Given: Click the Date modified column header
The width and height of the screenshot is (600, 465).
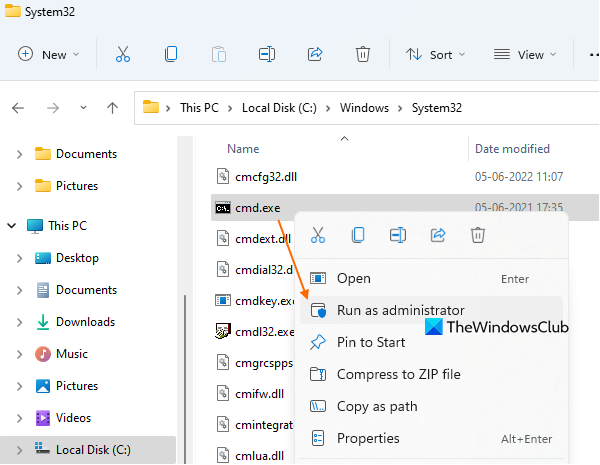Looking at the screenshot, I should click(512, 149).
